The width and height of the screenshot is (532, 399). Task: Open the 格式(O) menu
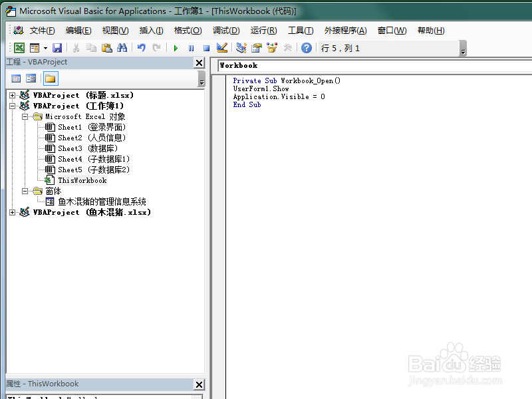click(x=188, y=31)
